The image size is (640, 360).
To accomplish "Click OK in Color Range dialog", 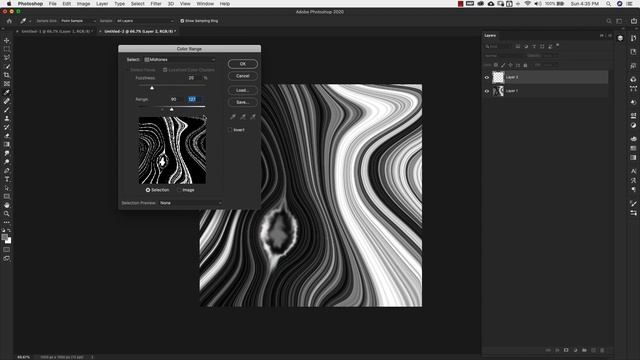I will click(x=242, y=64).
